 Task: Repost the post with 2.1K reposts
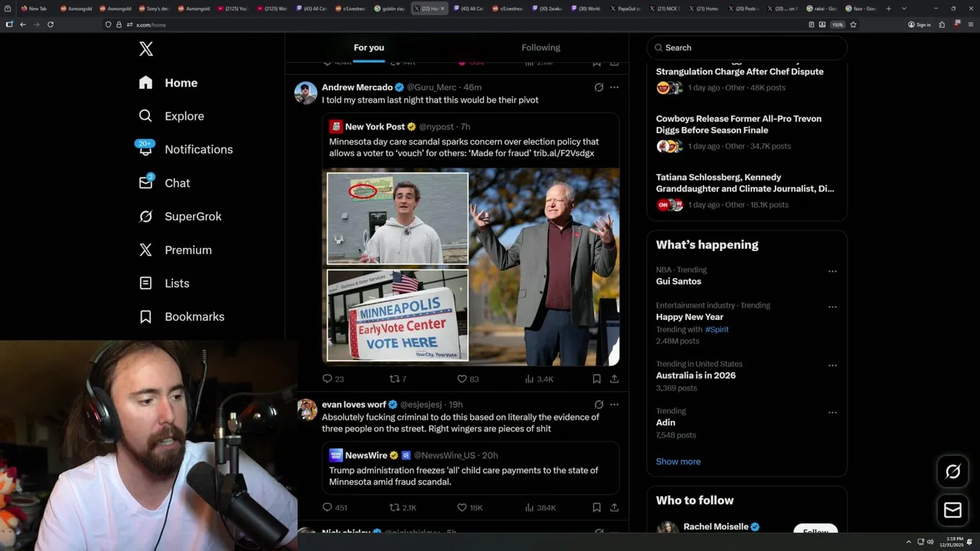[x=403, y=507]
